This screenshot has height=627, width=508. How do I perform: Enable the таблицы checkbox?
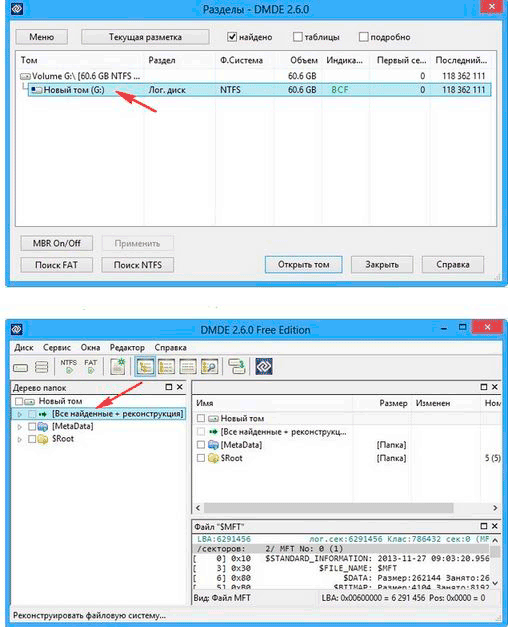pos(298,37)
